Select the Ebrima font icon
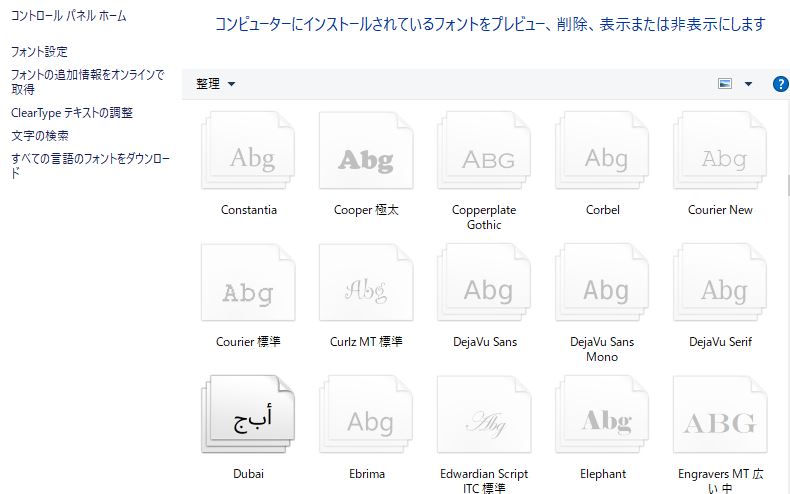The image size is (790, 494). point(366,414)
